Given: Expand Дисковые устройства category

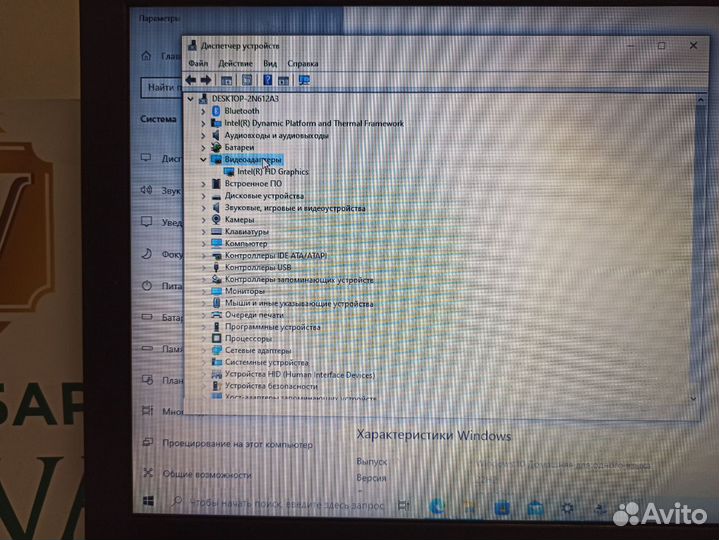Looking at the screenshot, I should tap(204, 196).
